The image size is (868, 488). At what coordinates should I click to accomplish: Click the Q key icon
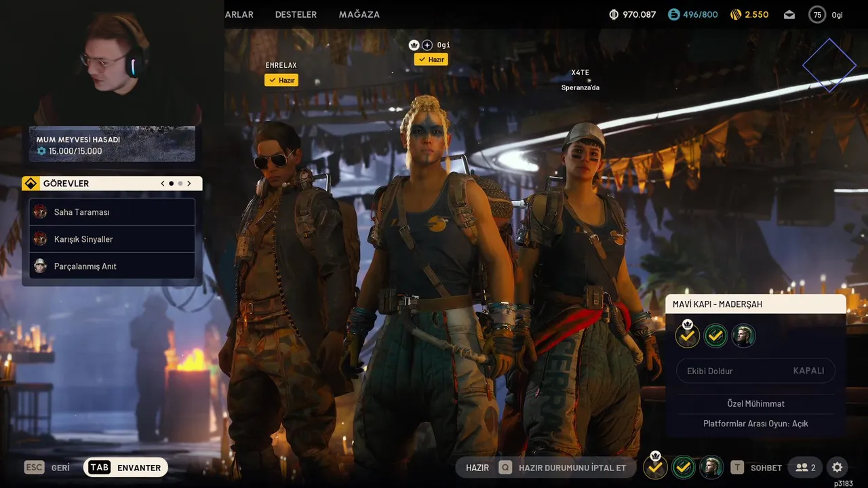point(505,468)
